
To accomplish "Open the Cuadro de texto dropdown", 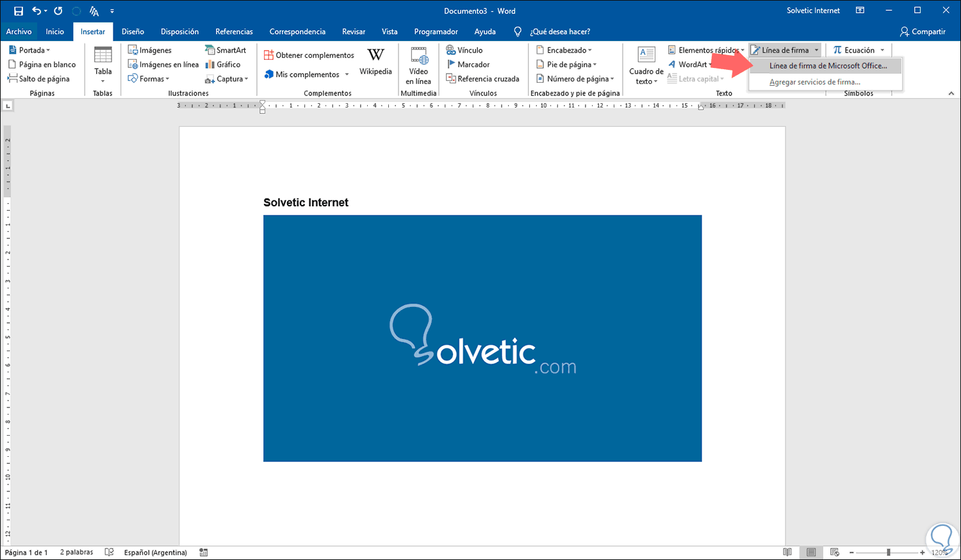I will pos(646,65).
